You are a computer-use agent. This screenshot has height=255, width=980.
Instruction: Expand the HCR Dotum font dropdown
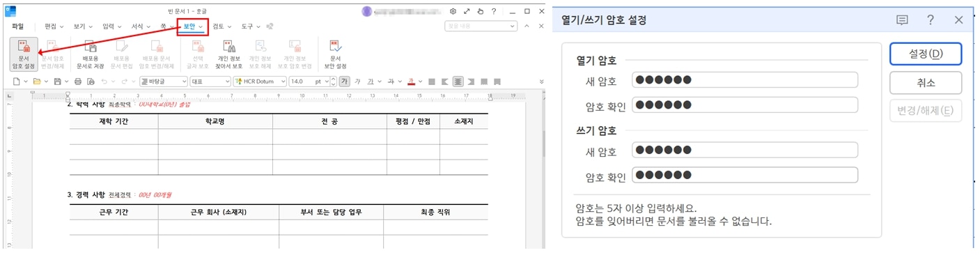pos(283,82)
